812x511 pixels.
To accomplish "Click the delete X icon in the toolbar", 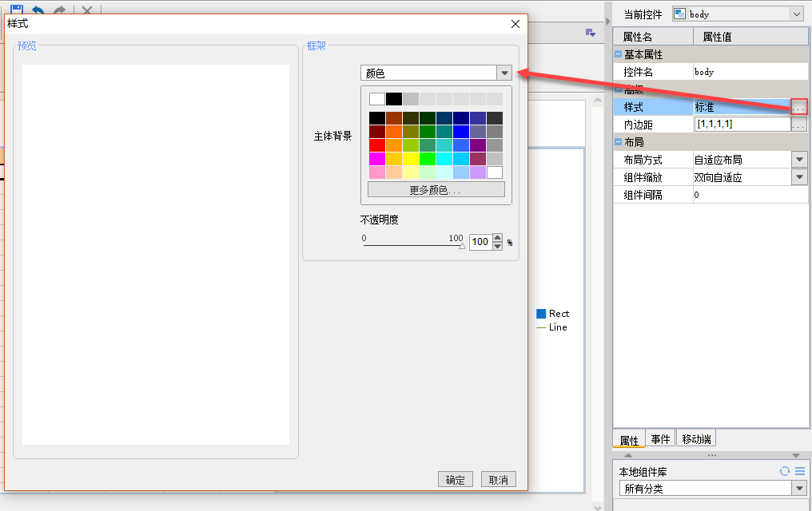I will tap(87, 10).
